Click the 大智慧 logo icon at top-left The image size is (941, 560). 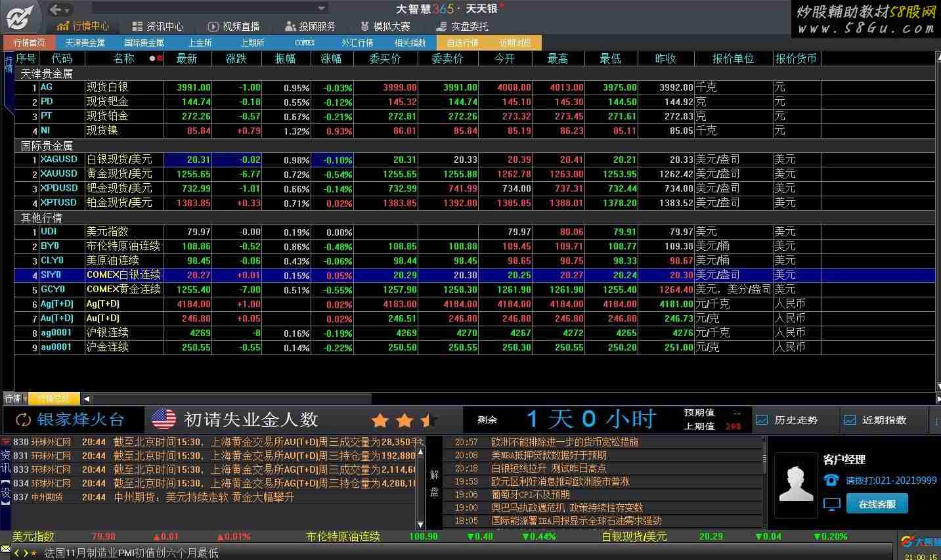20,18
